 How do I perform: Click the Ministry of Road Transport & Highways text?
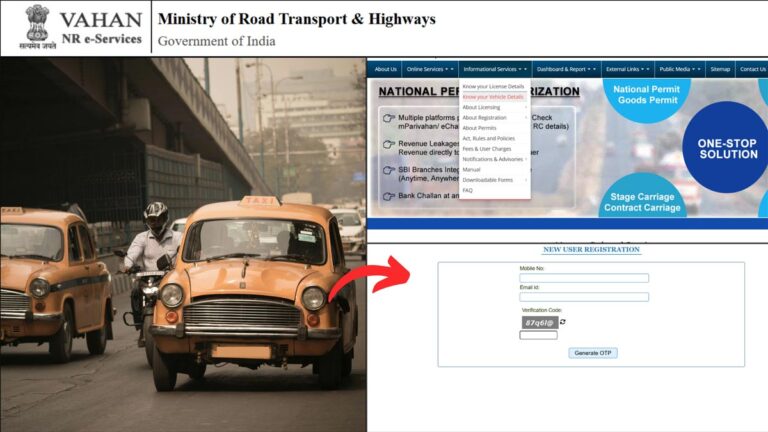pyautogui.click(x=296, y=19)
